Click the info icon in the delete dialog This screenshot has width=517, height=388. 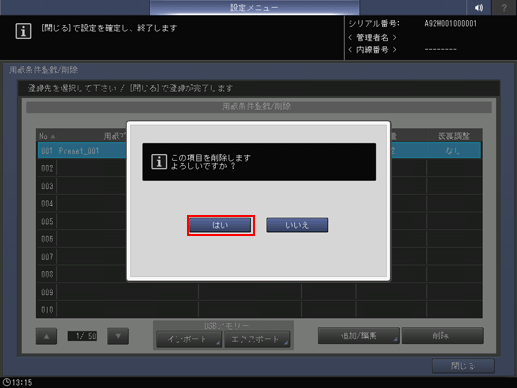(x=159, y=162)
